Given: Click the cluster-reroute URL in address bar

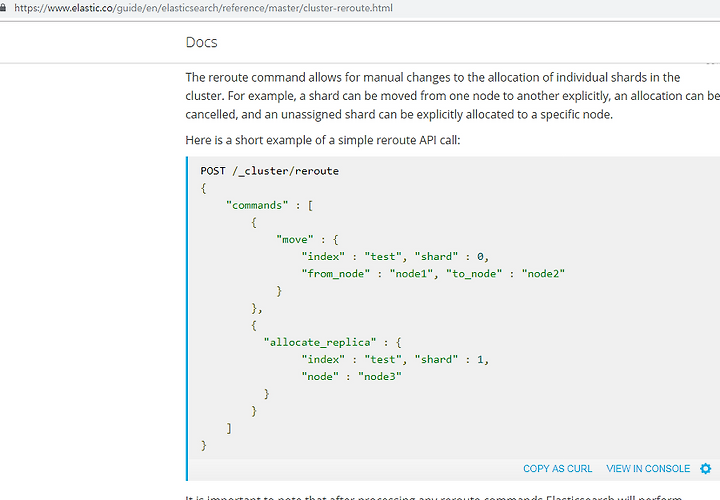Looking at the screenshot, I should point(203,8).
